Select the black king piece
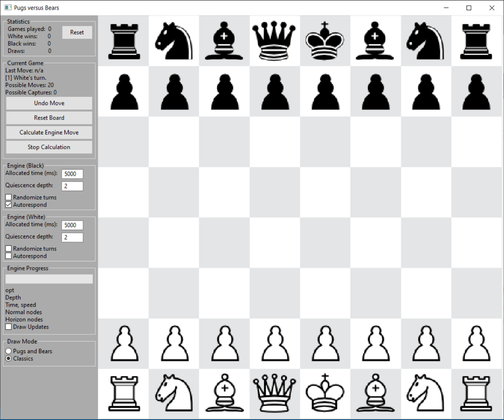Viewport: 504px width, 420px height. (x=325, y=40)
